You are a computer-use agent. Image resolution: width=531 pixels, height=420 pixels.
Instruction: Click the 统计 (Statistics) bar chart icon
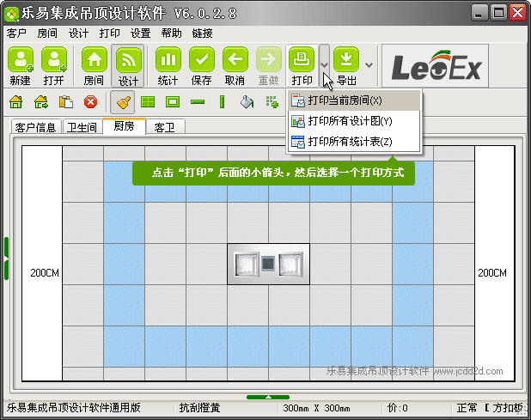tap(168, 65)
